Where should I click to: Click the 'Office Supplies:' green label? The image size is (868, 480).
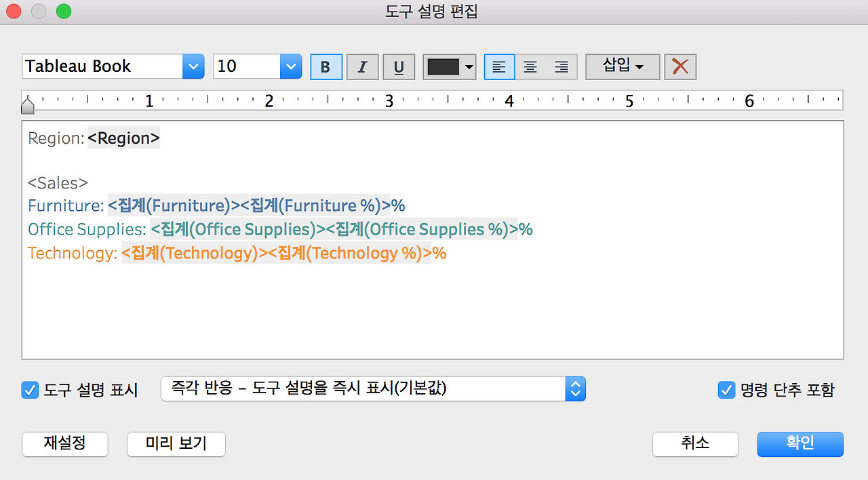(x=87, y=230)
